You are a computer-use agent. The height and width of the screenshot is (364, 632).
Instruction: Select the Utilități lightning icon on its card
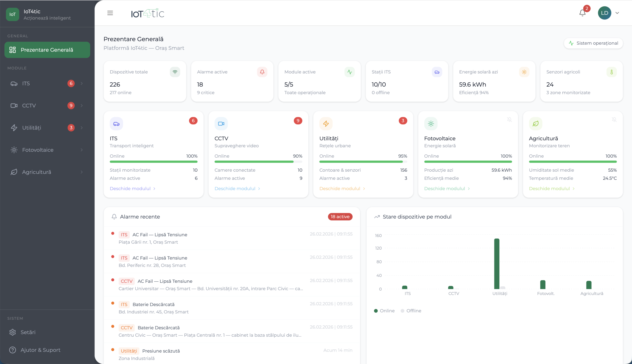(326, 124)
